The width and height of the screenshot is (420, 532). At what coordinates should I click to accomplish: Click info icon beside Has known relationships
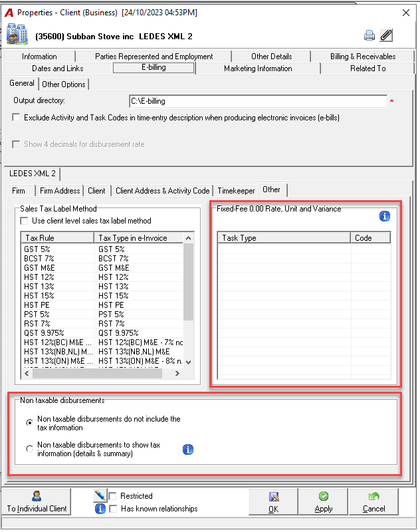[100, 509]
